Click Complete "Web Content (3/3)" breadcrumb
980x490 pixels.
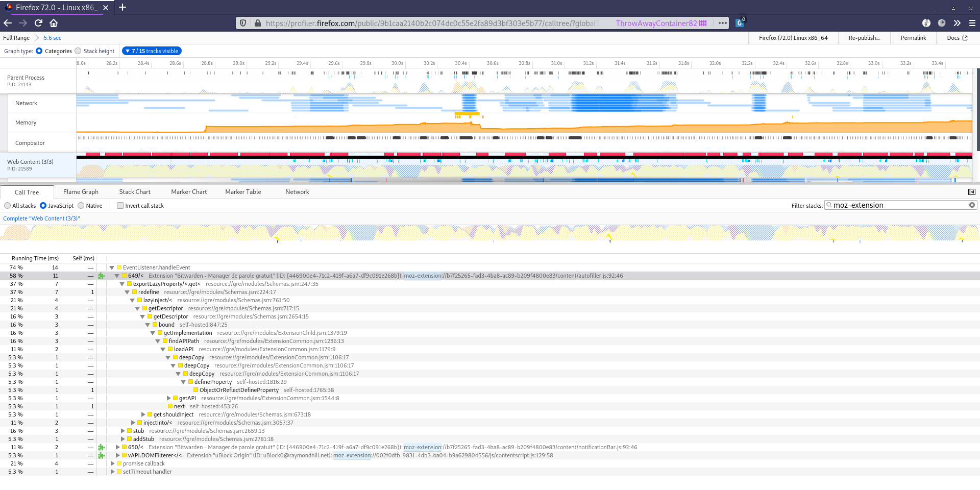[41, 218]
